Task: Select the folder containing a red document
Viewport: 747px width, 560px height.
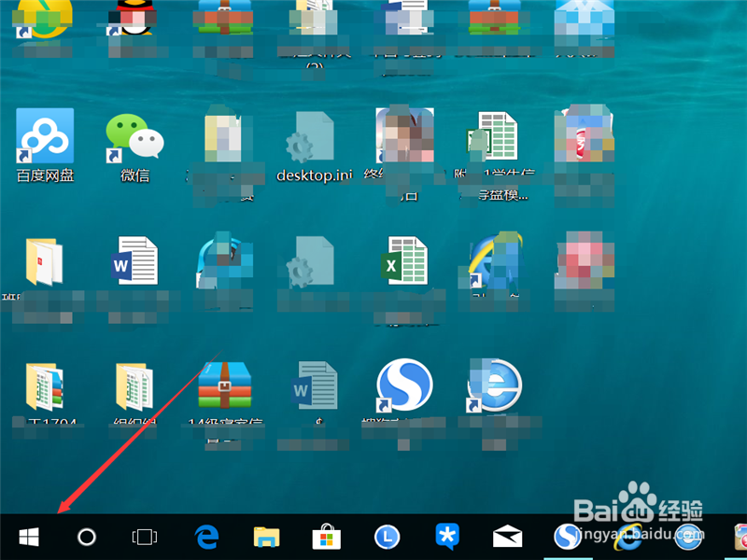Action: pos(44,261)
